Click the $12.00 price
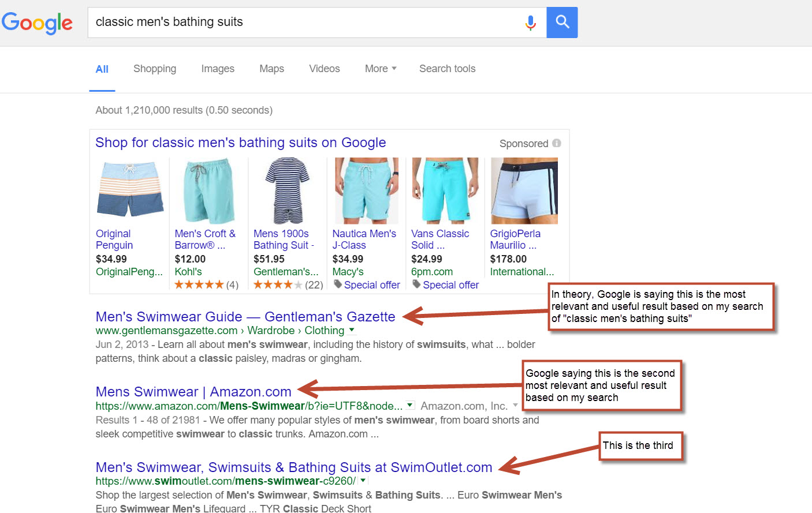The height and width of the screenshot is (513, 812). point(191,259)
